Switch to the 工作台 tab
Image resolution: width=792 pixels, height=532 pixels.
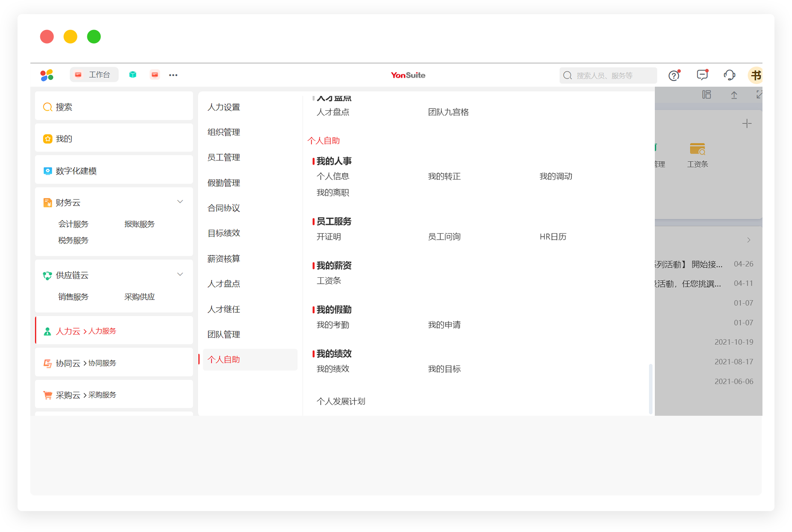point(94,75)
